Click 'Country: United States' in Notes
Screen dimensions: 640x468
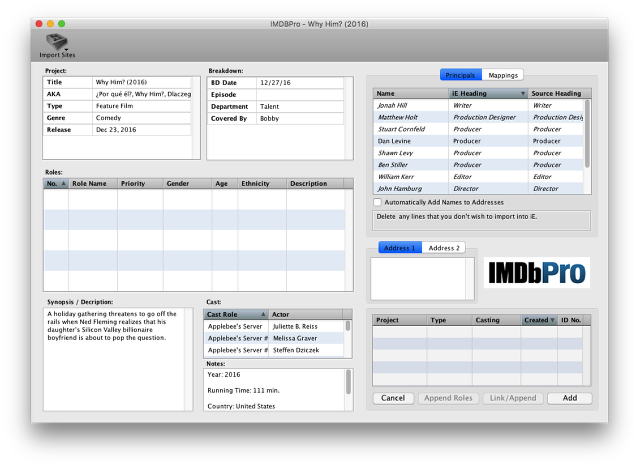241,406
